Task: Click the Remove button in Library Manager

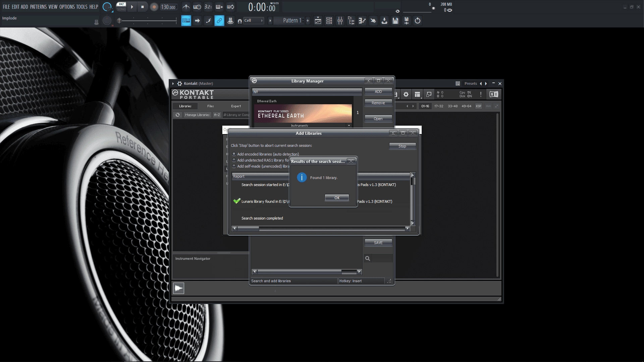Action: click(378, 103)
